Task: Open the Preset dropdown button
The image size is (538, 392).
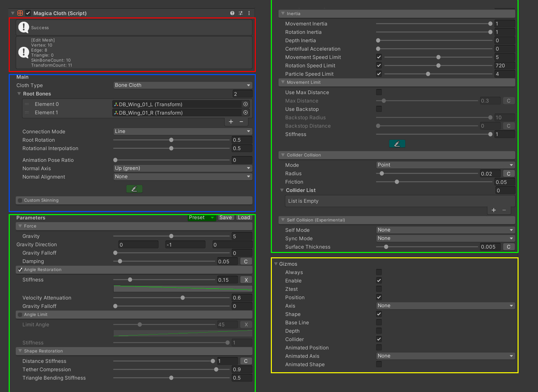Action: 202,217
